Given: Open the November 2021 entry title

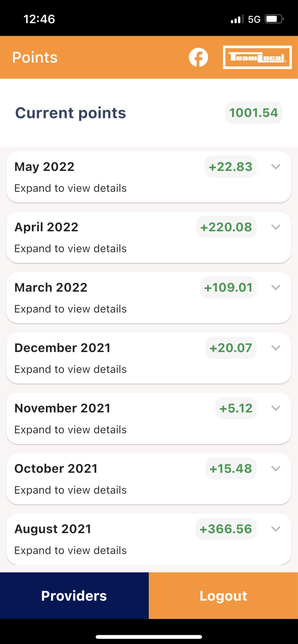Looking at the screenshot, I should pos(62,408).
